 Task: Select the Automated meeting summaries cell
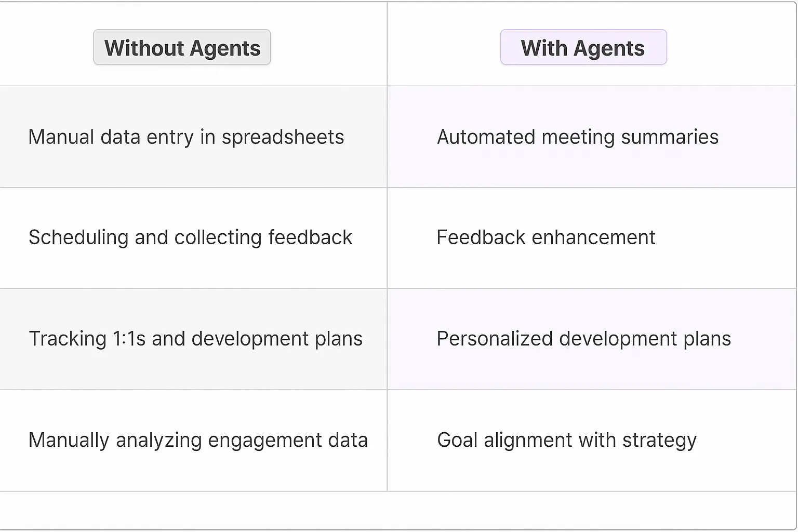coord(578,137)
